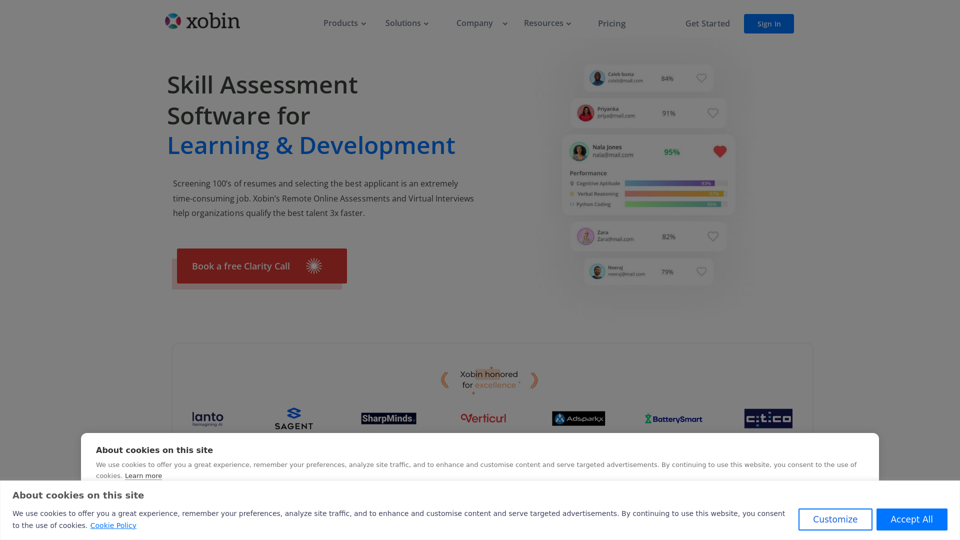Click the Cognitive Aptitude progress bar
Viewport: 960px width, 540px height.
point(675,183)
